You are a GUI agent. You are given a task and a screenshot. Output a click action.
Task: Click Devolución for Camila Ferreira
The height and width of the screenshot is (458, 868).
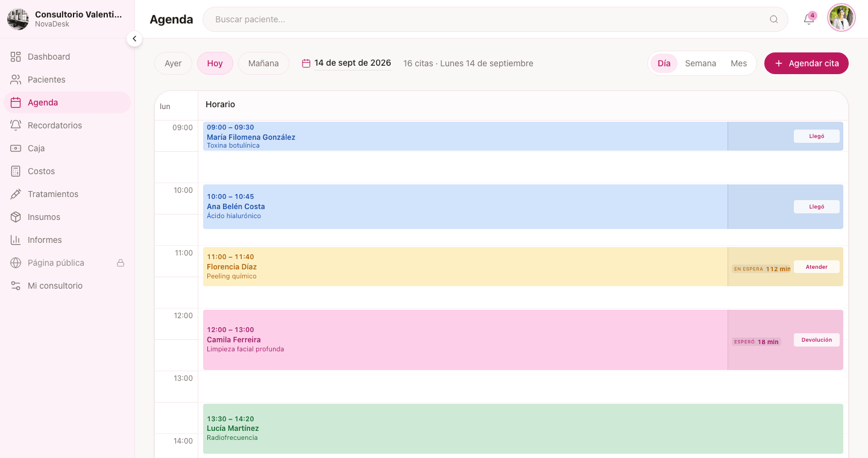817,340
